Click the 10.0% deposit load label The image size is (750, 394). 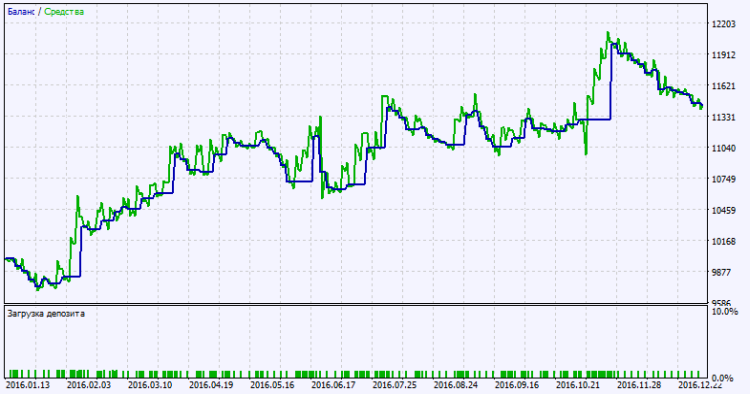725,312
